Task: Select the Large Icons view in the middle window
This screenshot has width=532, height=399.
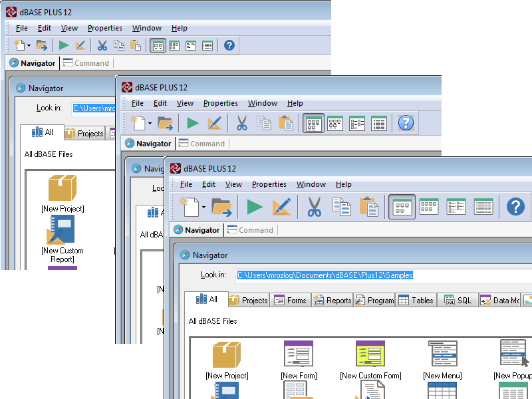Action: coord(313,123)
